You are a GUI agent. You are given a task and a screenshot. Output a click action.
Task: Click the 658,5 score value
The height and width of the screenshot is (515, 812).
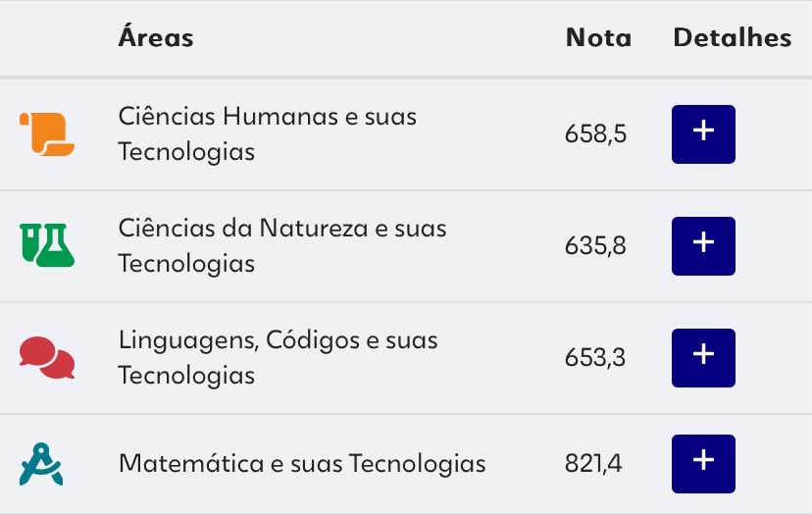point(595,134)
